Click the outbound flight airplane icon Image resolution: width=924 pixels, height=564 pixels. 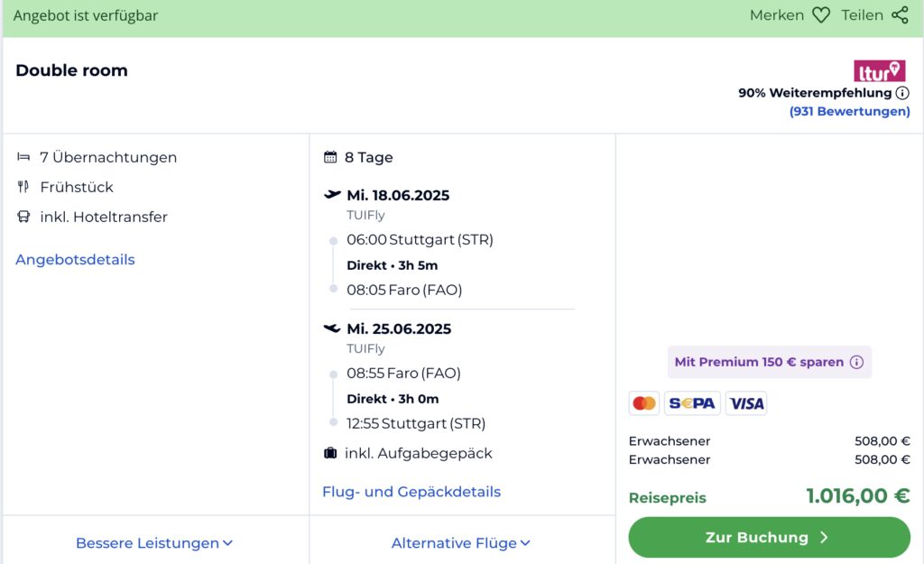(x=332, y=195)
